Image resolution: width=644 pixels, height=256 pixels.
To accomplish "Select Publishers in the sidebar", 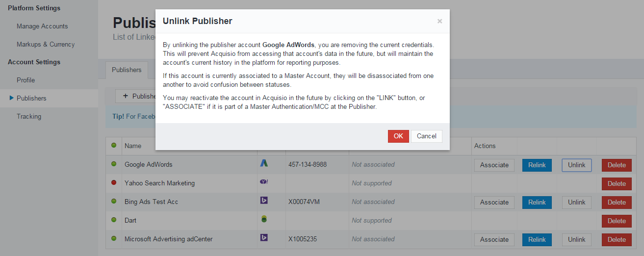I will tap(31, 98).
